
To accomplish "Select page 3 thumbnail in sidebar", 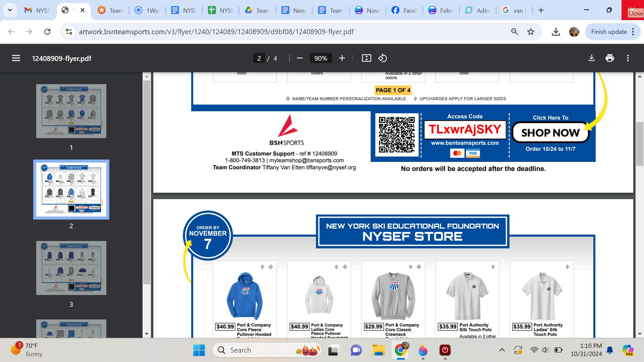I will tap(71, 268).
